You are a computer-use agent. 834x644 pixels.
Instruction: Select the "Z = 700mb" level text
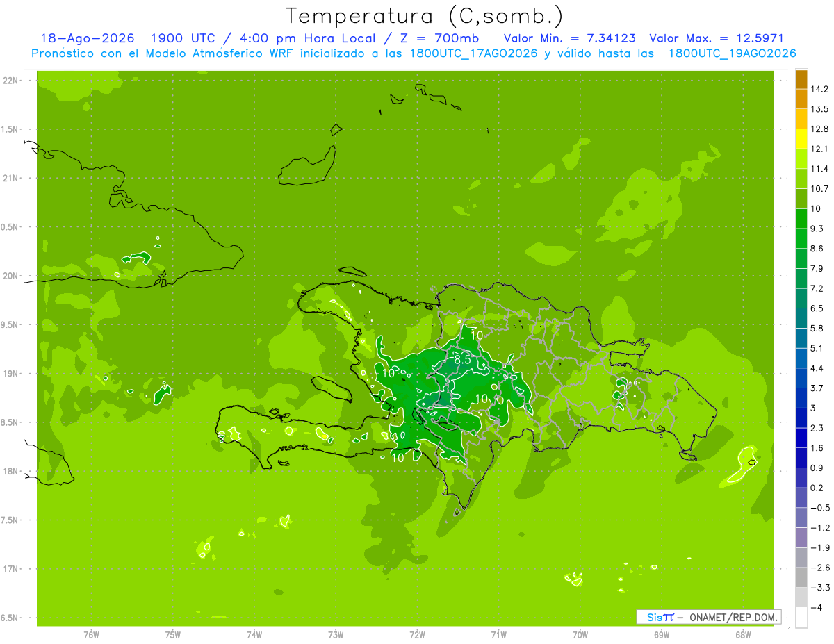(439, 38)
